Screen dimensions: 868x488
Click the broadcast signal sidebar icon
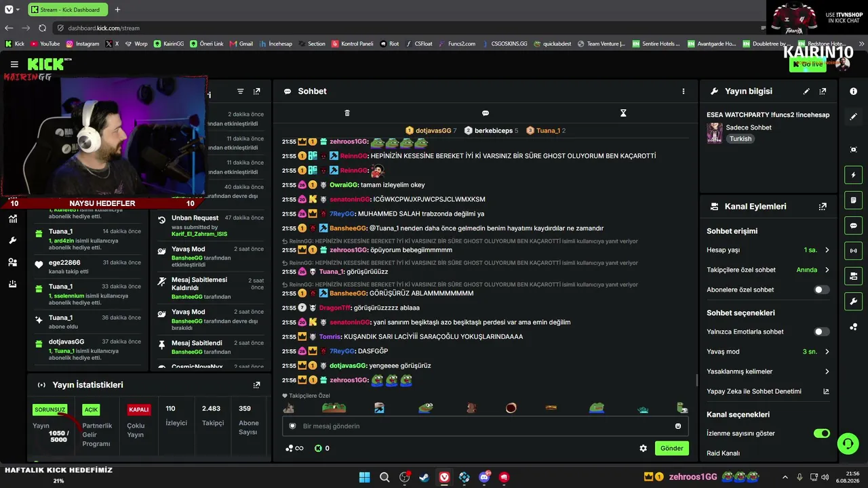click(x=853, y=251)
